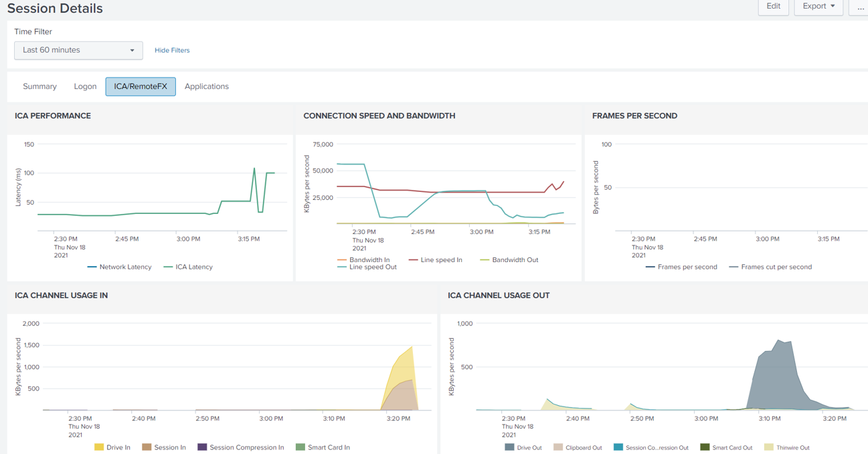Click the Hide Filters link
Screen dimensions: 868x454
click(x=172, y=50)
